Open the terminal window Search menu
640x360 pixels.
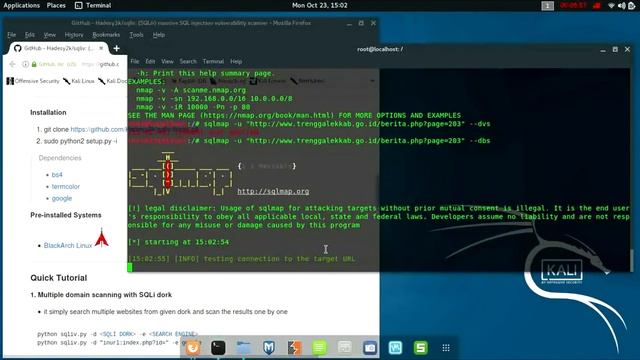click(188, 61)
